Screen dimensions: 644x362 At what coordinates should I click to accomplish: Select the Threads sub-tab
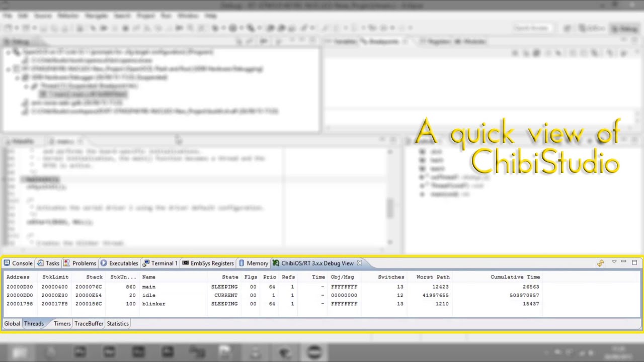pos(34,323)
